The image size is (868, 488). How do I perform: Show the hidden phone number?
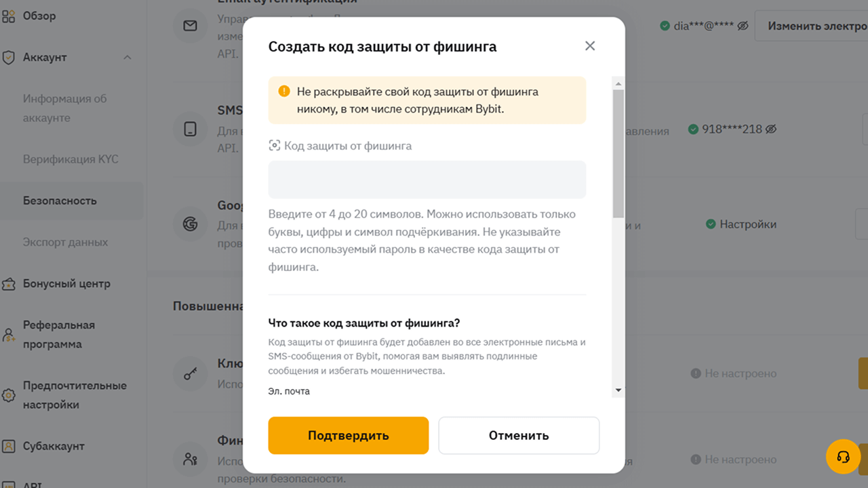[x=770, y=129]
